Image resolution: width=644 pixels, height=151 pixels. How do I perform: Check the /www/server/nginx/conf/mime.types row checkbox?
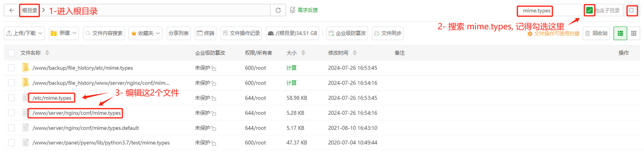coord(11,113)
